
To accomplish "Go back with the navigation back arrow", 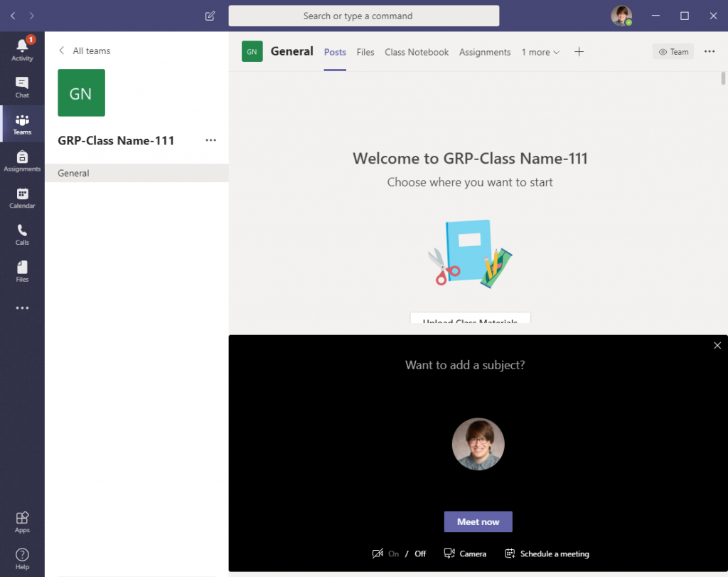I will (x=13, y=16).
